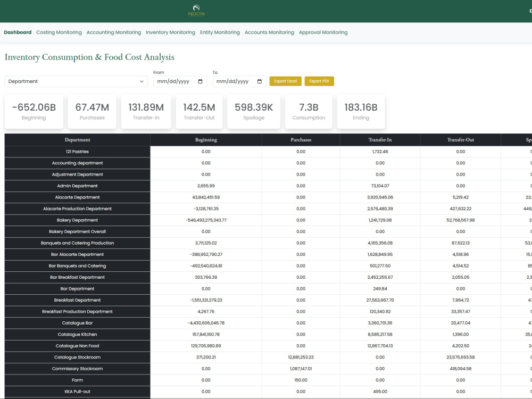The image size is (532, 399).
Task: Click the Purchases summary card
Action: pyautogui.click(x=92, y=112)
